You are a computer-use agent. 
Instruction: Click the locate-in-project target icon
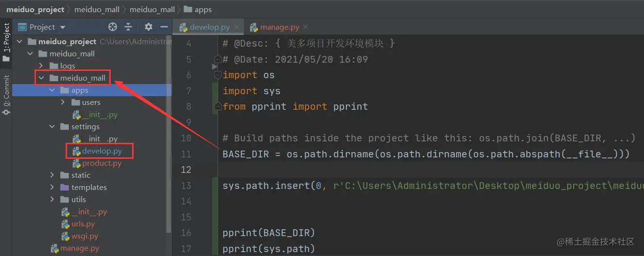click(x=113, y=27)
